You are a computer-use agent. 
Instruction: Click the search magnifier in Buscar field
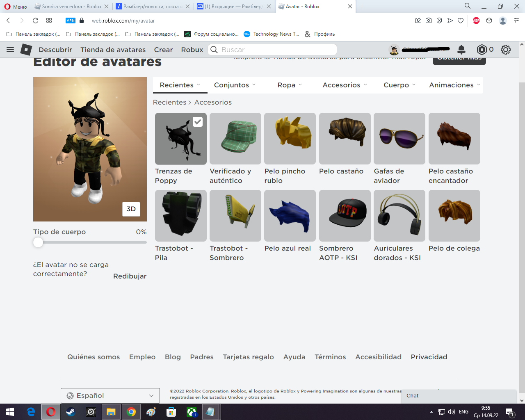coord(214,50)
